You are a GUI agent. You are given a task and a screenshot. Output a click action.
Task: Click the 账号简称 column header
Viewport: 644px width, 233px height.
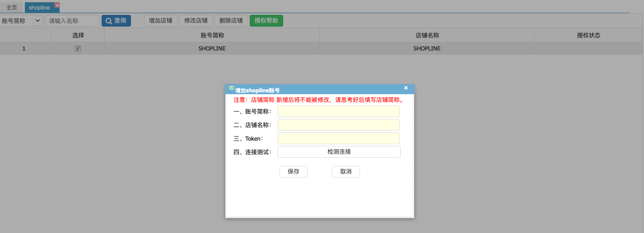coord(212,35)
